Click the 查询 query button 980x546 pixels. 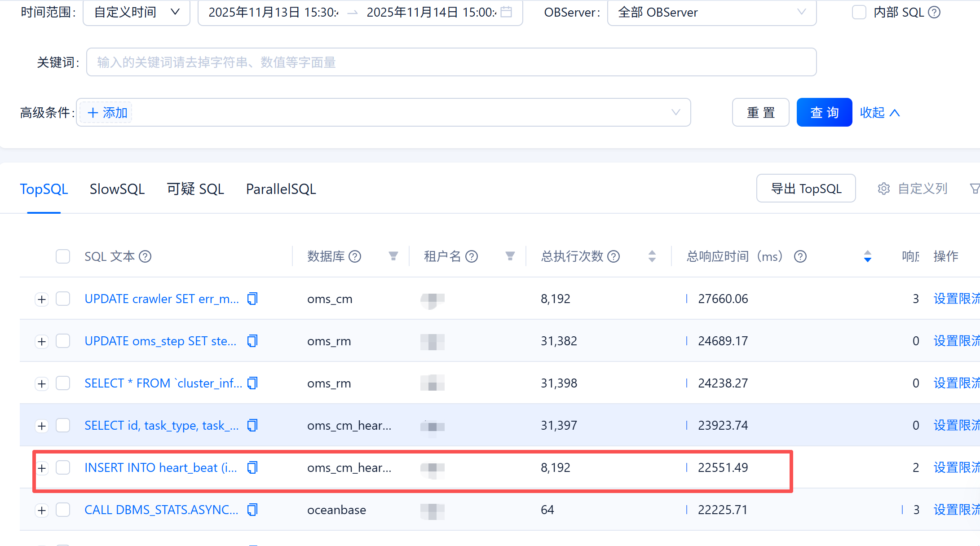pyautogui.click(x=824, y=112)
